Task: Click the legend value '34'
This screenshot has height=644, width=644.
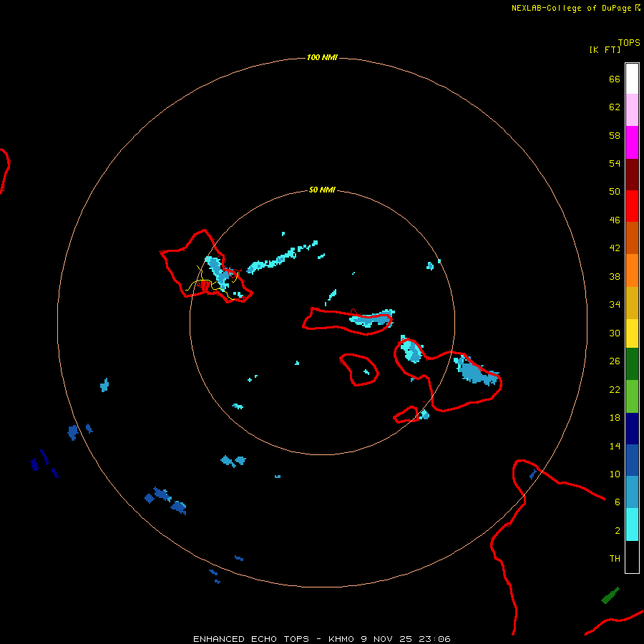Action: 615,305
